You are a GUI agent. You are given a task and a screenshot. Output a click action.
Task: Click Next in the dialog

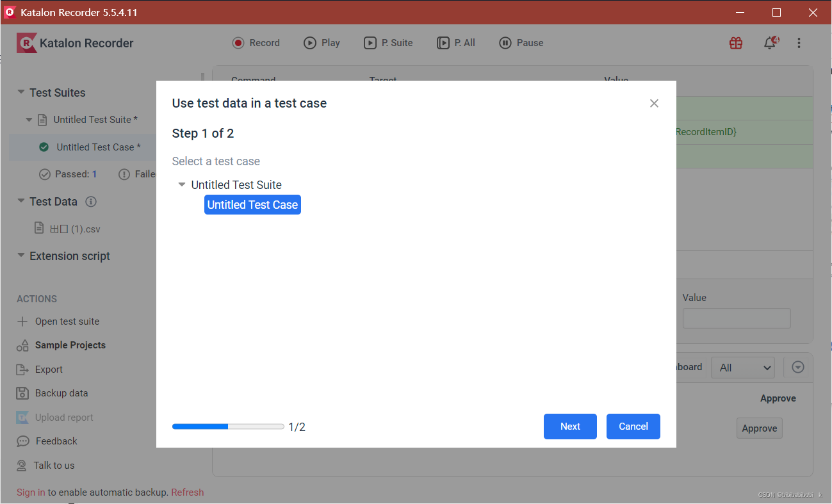coord(570,427)
